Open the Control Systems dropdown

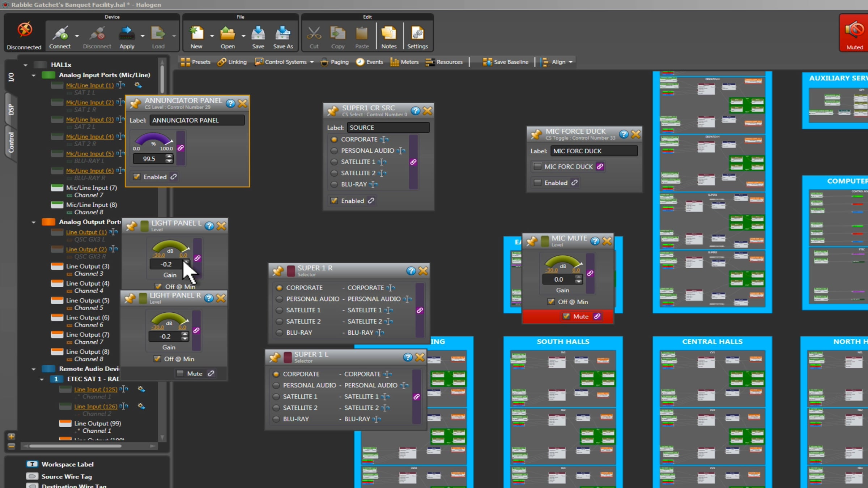coord(312,62)
